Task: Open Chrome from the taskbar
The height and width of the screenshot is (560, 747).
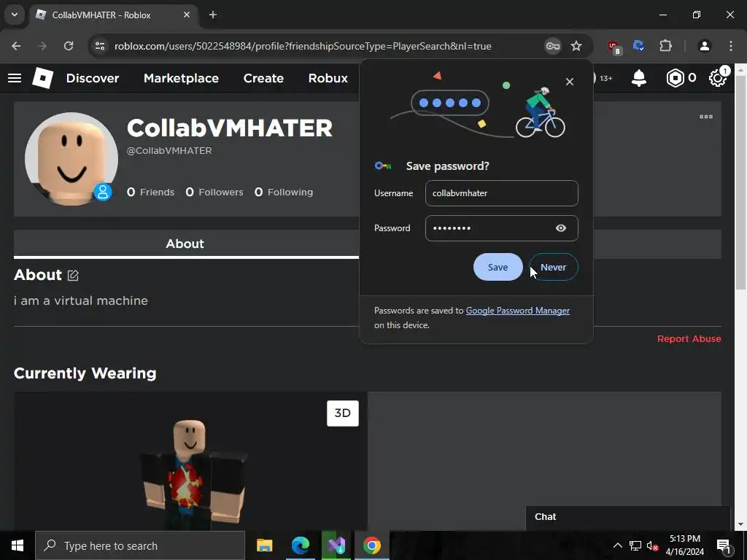Action: point(372,545)
